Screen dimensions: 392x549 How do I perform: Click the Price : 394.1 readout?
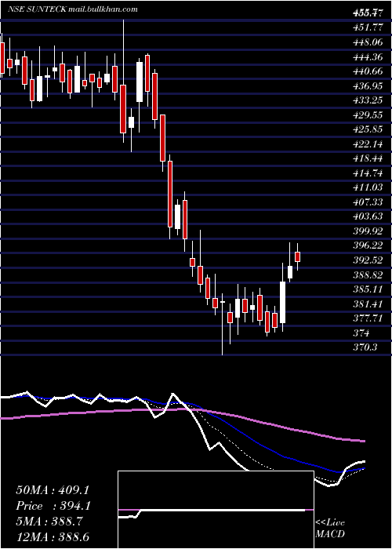pos(54,506)
